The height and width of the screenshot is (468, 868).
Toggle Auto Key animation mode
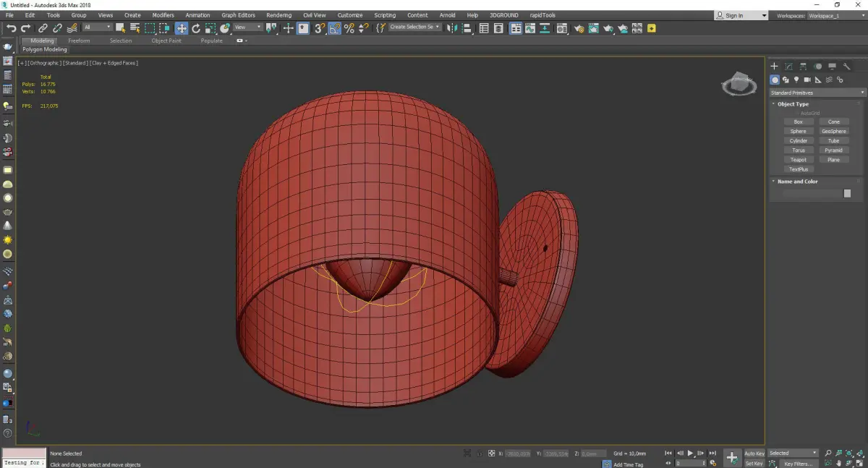754,454
